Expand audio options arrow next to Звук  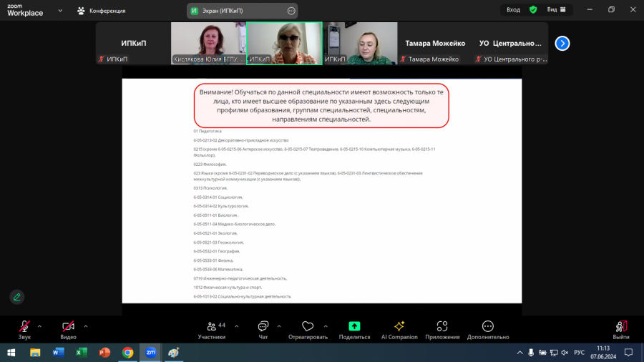(x=39, y=327)
